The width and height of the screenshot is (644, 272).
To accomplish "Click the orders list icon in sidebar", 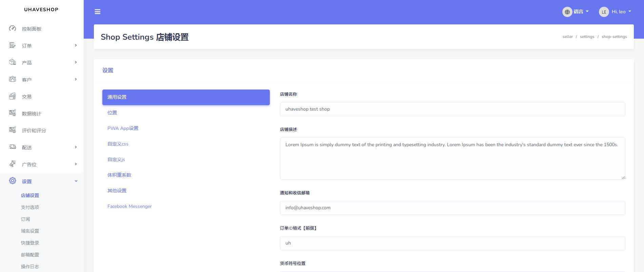I will pyautogui.click(x=13, y=45).
